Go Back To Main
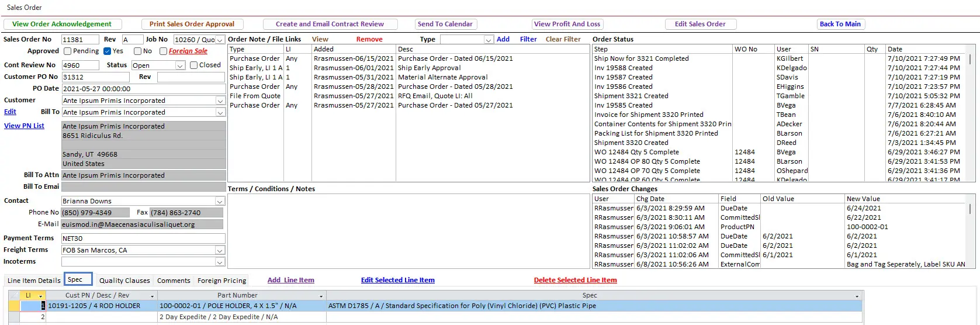This screenshot has width=980, height=325. click(840, 24)
